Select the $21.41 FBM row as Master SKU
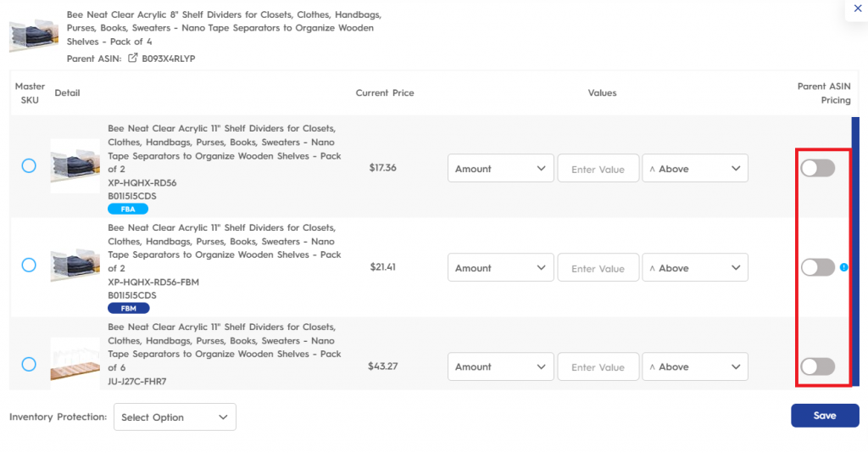868x453 pixels. [x=29, y=265]
